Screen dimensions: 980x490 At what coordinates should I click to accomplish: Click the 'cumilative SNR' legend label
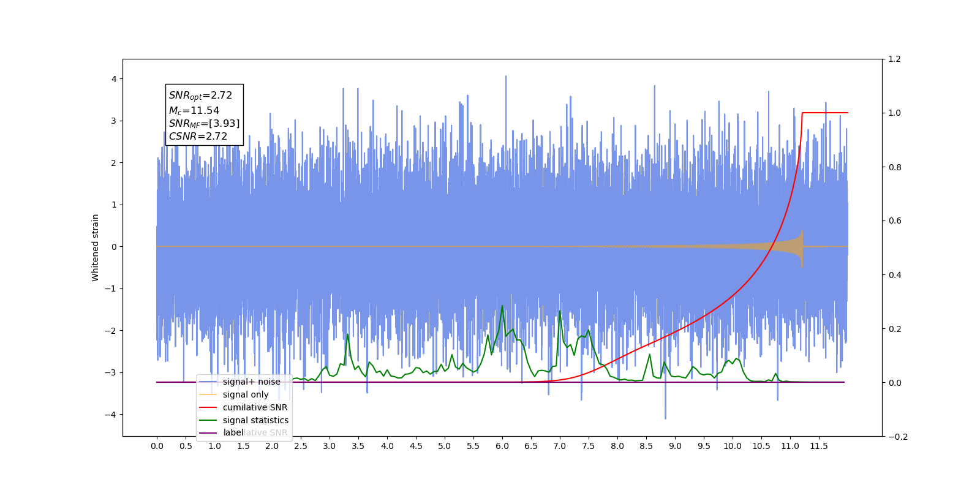click(255, 407)
